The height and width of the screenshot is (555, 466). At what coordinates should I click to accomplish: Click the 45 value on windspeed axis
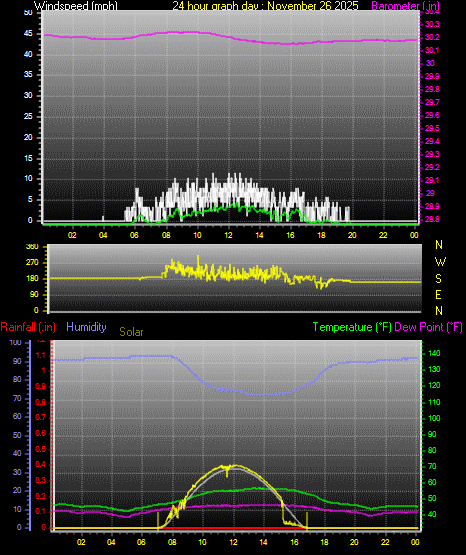28,34
